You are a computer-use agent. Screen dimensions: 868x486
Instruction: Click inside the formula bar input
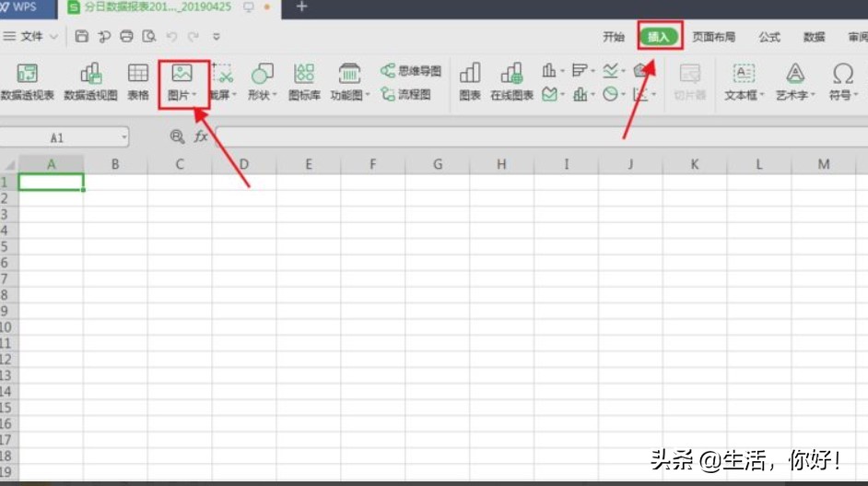[x=540, y=136]
